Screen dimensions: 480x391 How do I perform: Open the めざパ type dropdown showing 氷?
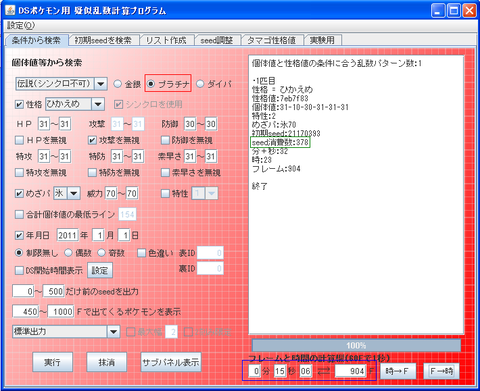pos(74,193)
